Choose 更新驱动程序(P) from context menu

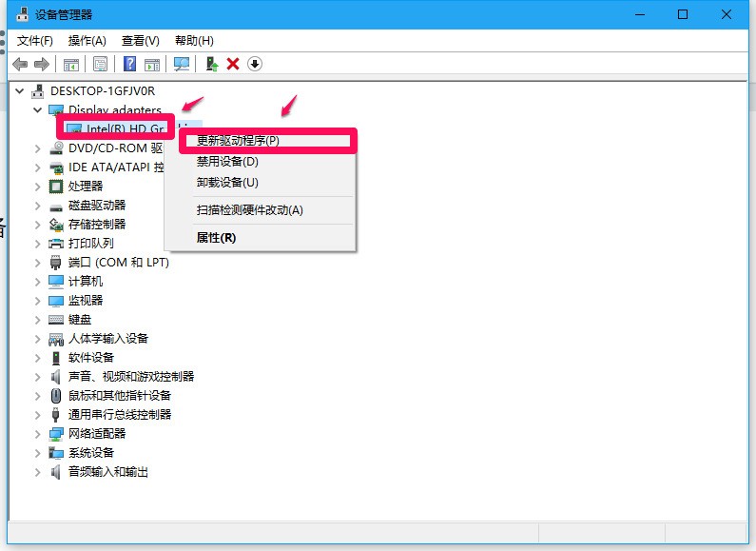[261, 141]
